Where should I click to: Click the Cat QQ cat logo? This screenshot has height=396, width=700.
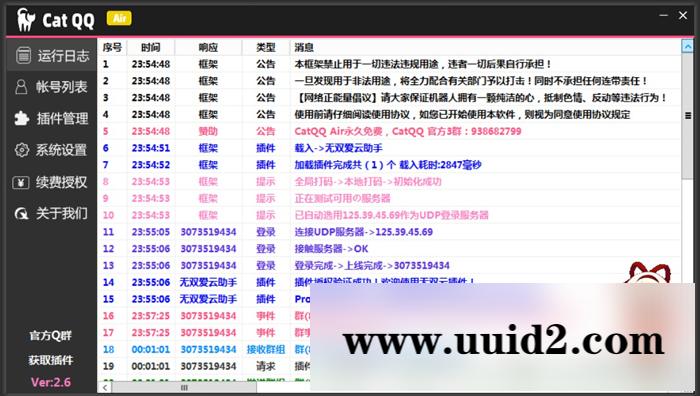(x=26, y=20)
